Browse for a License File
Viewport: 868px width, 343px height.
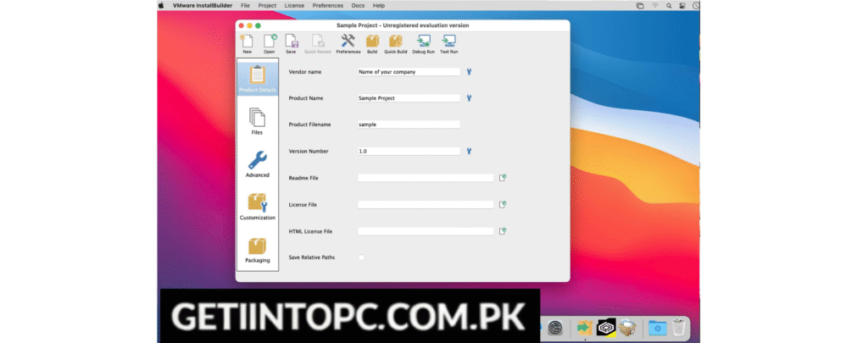503,205
